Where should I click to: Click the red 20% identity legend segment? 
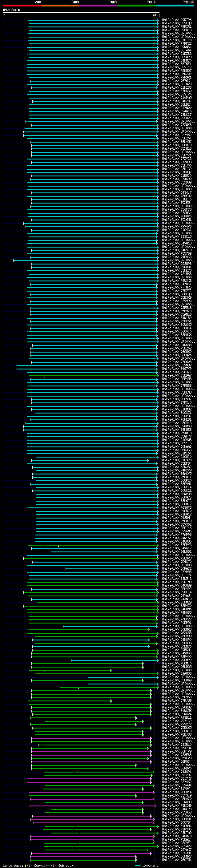coord(22,6)
